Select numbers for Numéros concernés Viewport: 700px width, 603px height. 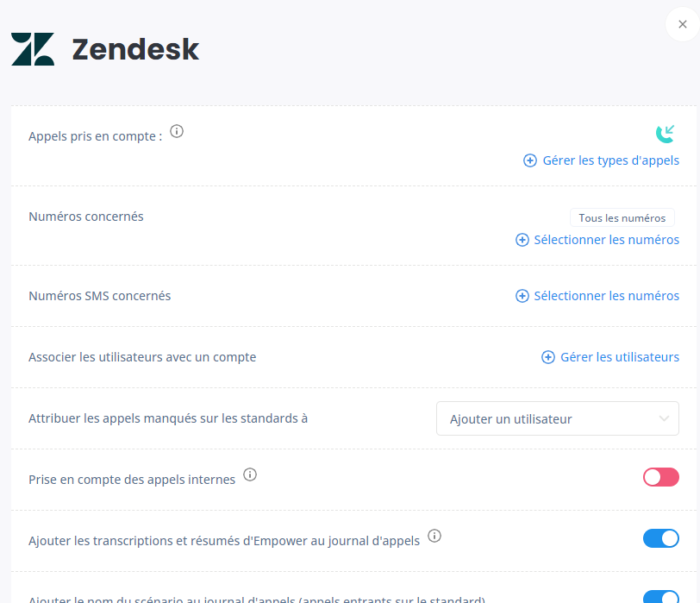pos(606,240)
